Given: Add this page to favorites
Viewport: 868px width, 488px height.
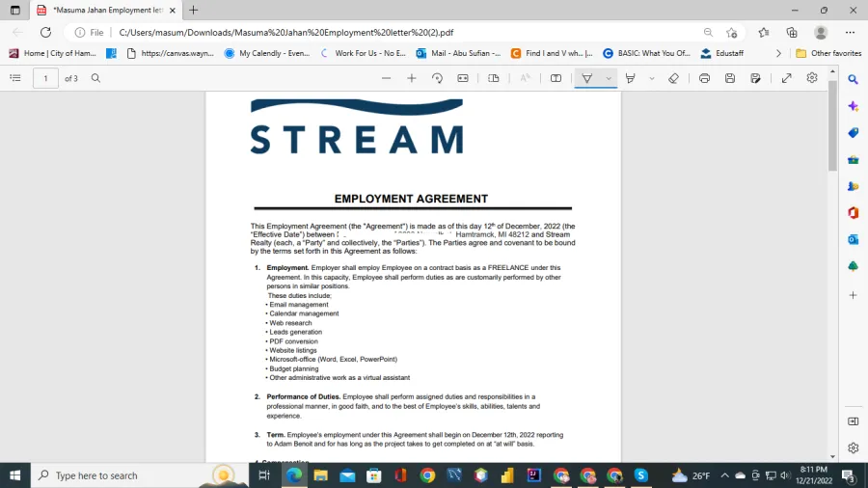Looking at the screenshot, I should 732,33.
